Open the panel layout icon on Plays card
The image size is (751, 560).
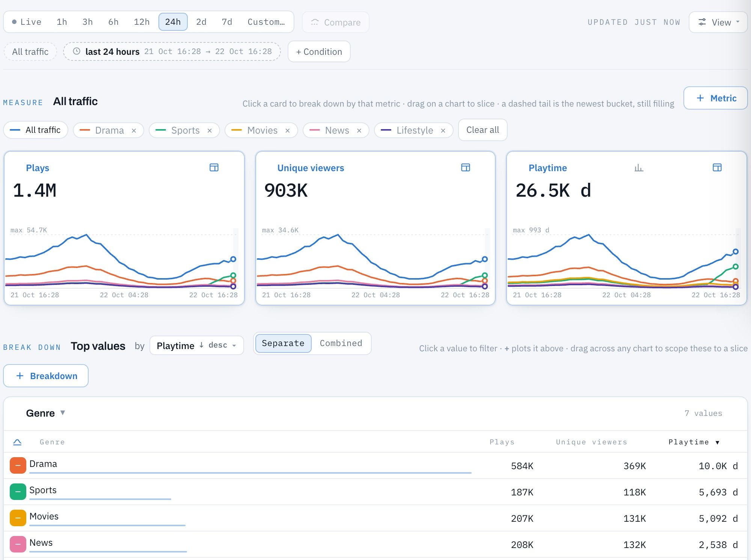[214, 167]
